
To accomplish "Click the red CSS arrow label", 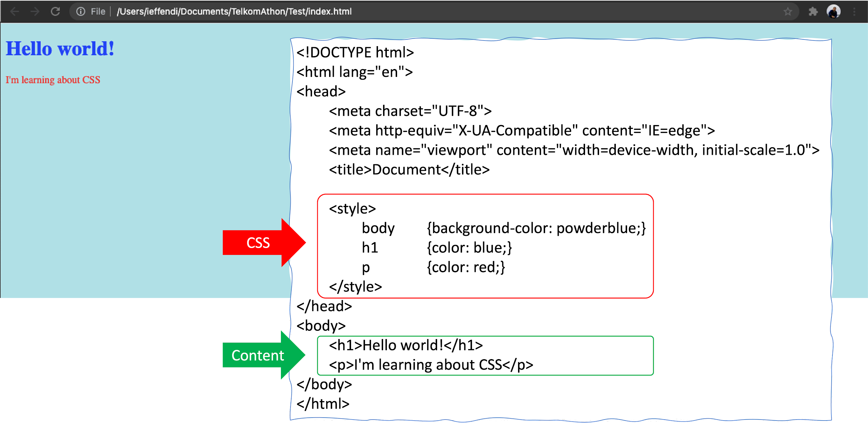I will point(258,243).
